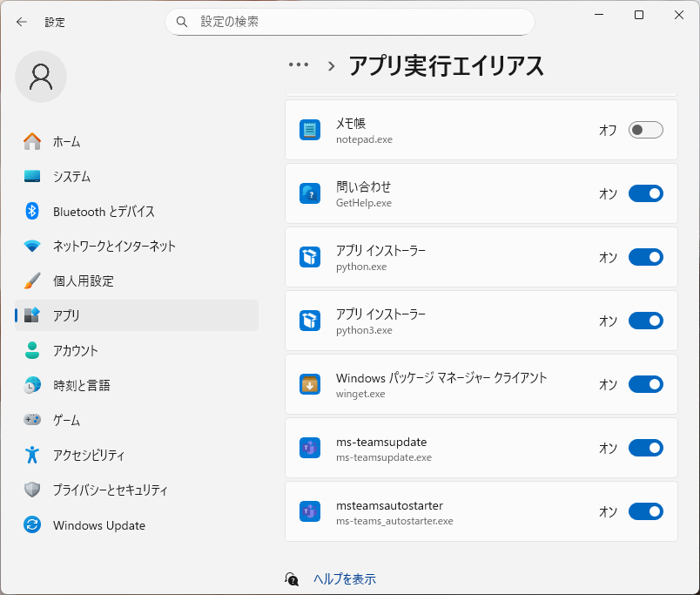Open the ヘルプを表示 help link
The image size is (700, 595).
(344, 578)
